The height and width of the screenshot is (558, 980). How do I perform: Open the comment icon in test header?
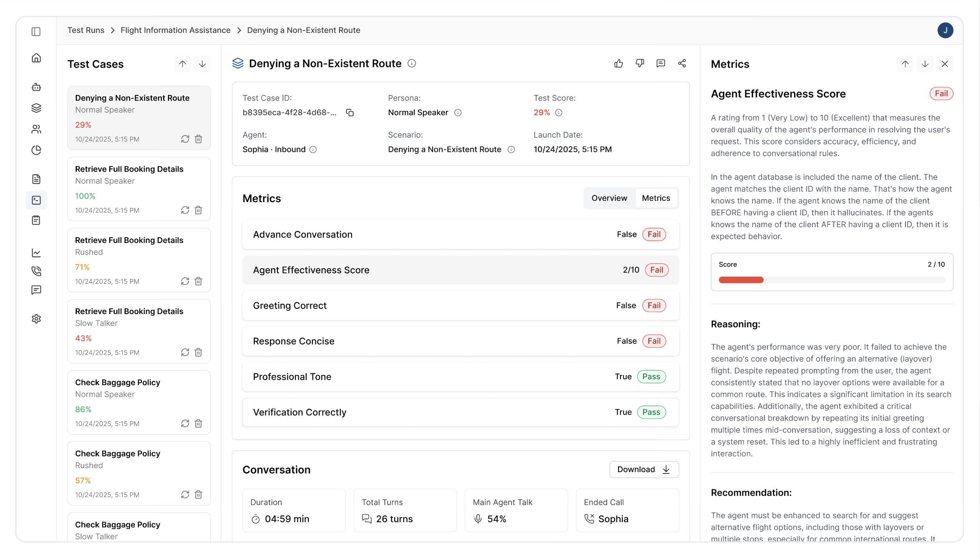(661, 64)
